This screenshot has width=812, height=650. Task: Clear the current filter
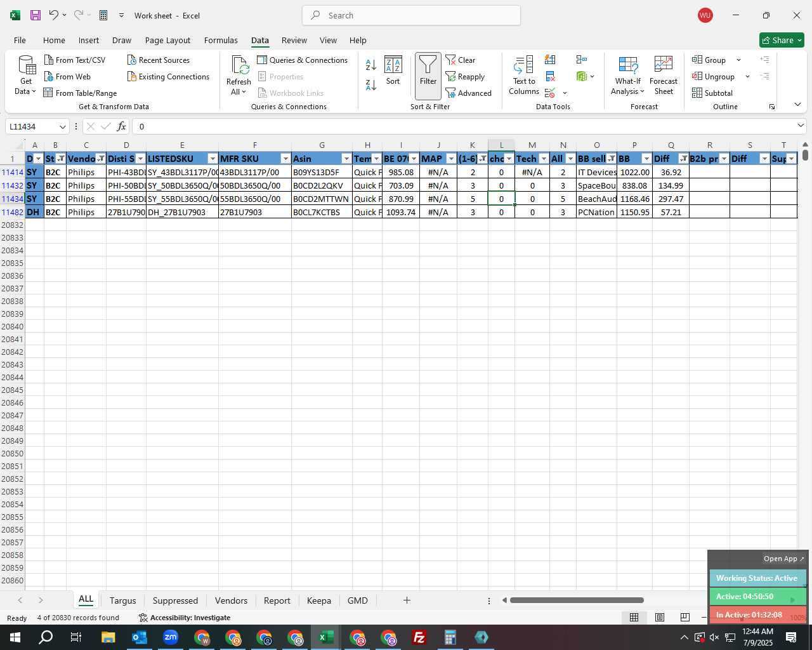pyautogui.click(x=461, y=60)
